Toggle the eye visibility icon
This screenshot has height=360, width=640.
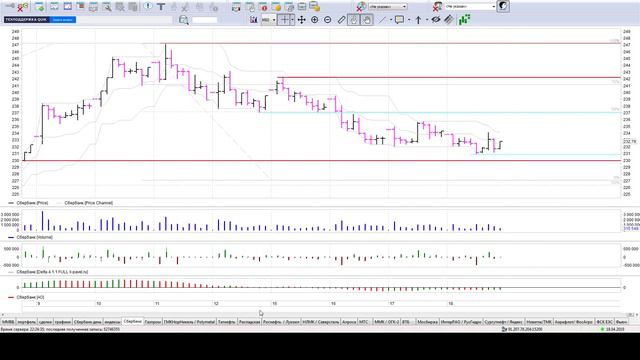(x=436, y=20)
